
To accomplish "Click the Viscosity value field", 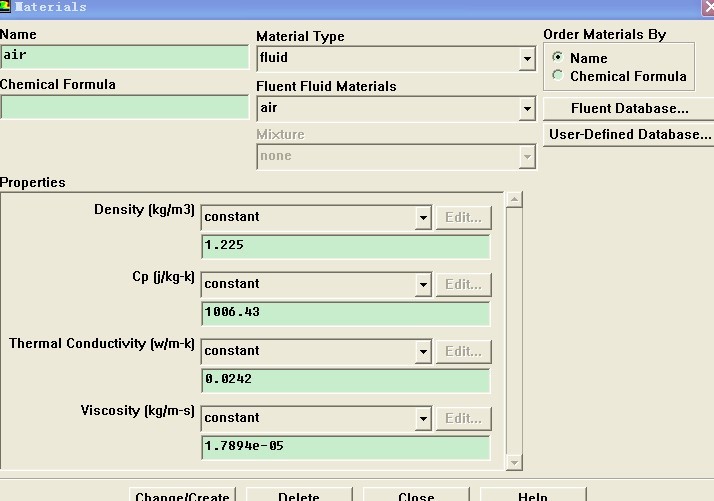I will [345, 447].
